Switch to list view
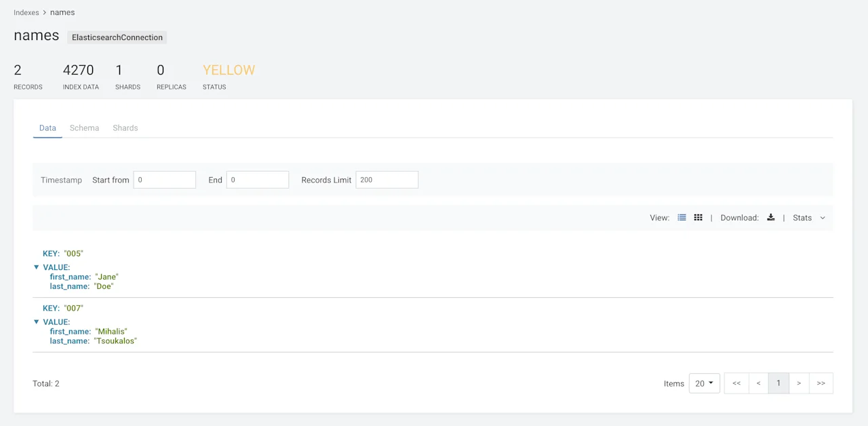The height and width of the screenshot is (426, 868). (x=682, y=217)
